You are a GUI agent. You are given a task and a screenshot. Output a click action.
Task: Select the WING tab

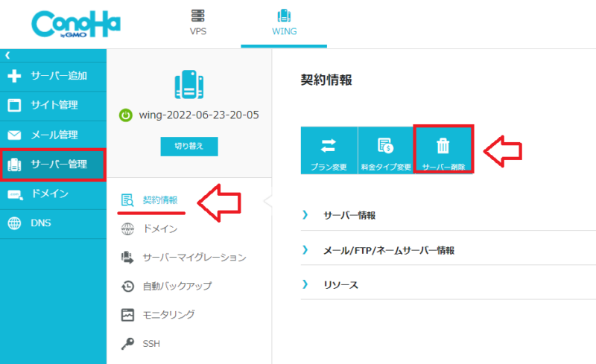pyautogui.click(x=284, y=23)
